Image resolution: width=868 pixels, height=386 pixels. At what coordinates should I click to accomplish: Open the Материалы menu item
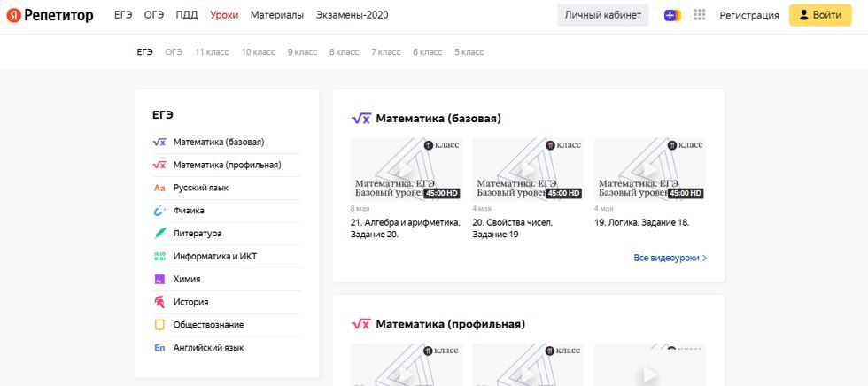click(276, 15)
